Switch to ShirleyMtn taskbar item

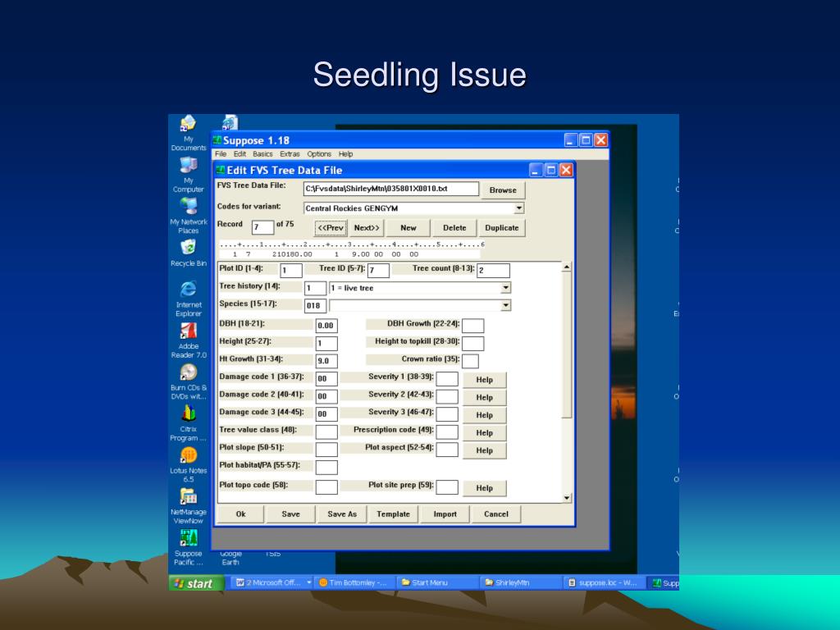click(519, 582)
